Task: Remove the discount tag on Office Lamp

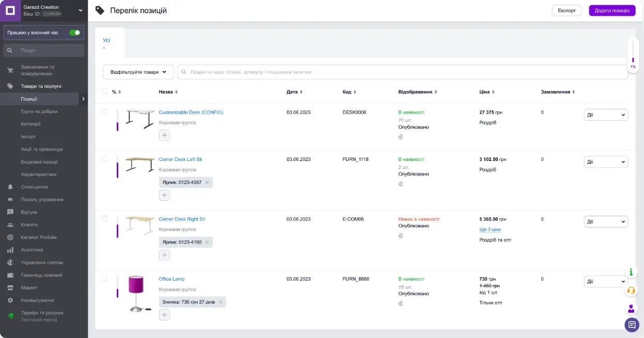Action: tap(221, 302)
